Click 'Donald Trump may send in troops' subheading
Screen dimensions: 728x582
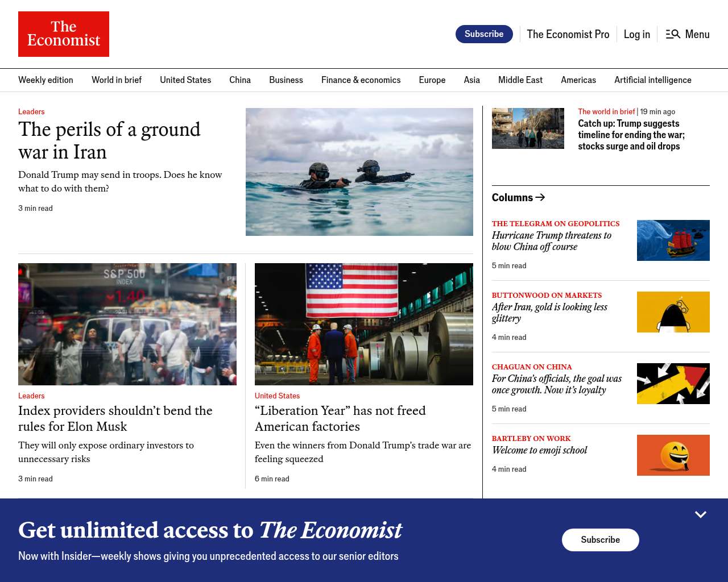pos(120,182)
